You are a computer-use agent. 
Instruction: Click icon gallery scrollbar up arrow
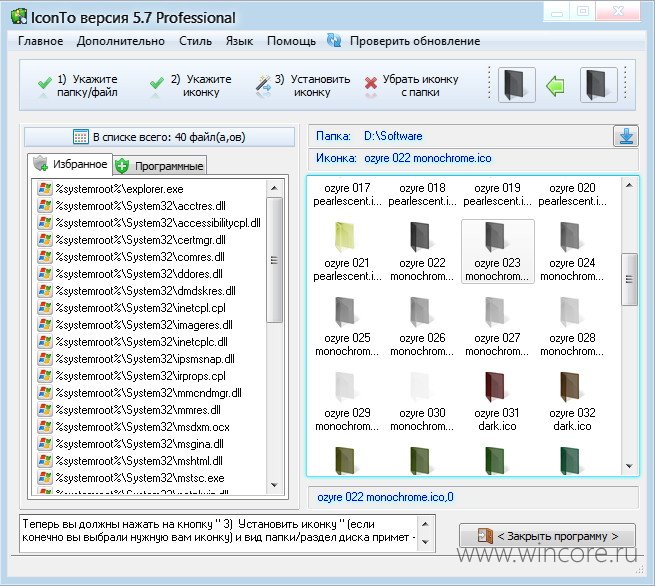[630, 185]
